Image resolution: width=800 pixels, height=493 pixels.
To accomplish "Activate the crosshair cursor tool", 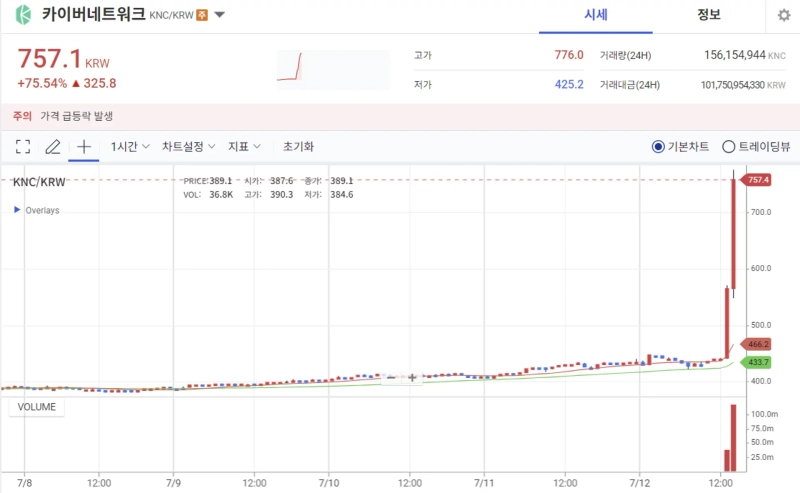I will (84, 146).
